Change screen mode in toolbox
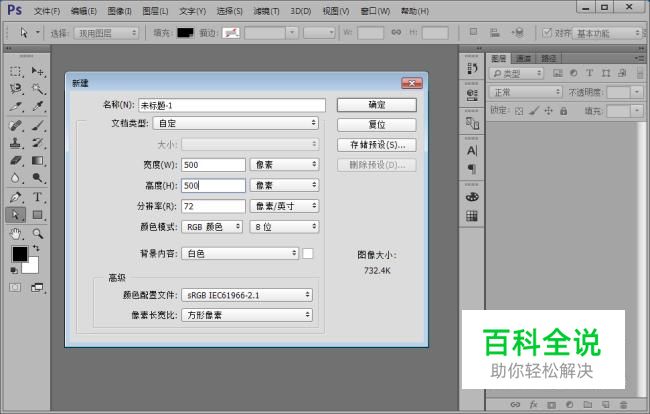This screenshot has height=414, width=650. click(37, 287)
